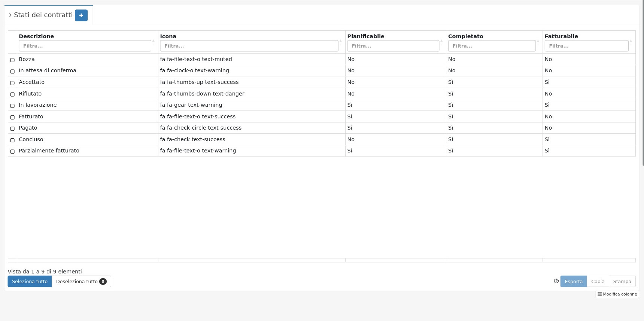The image size is (644, 321).
Task: Click sort arrows on Icona column
Action: [340, 41]
